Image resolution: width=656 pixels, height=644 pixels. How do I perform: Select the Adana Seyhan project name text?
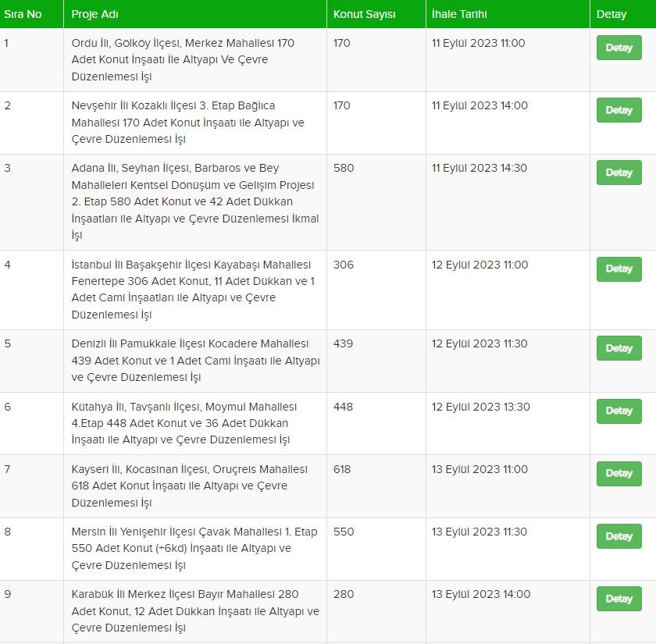pos(195,201)
